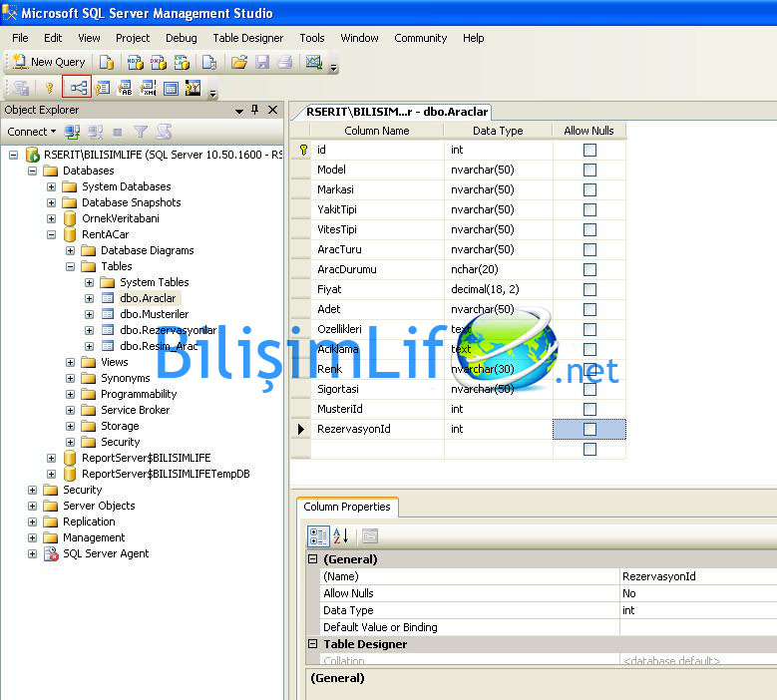Click the Disconnect icon in Object Explorer
This screenshot has height=700, width=777.
click(95, 132)
